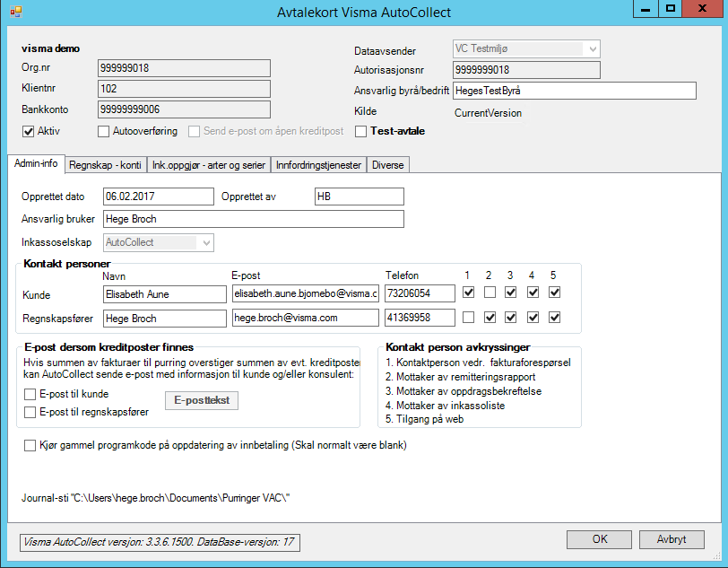728x568 pixels.
Task: Close the Avtalekort window
Action: 702,9
